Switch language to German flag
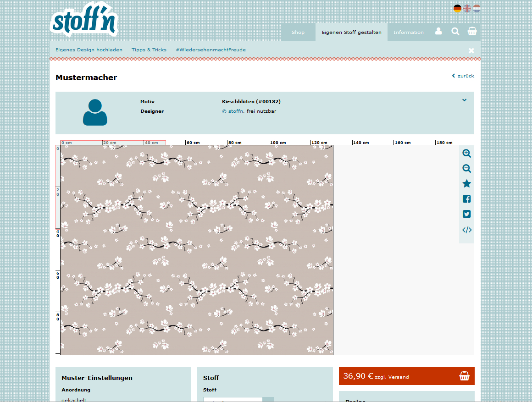532x402 pixels. pyautogui.click(x=457, y=8)
